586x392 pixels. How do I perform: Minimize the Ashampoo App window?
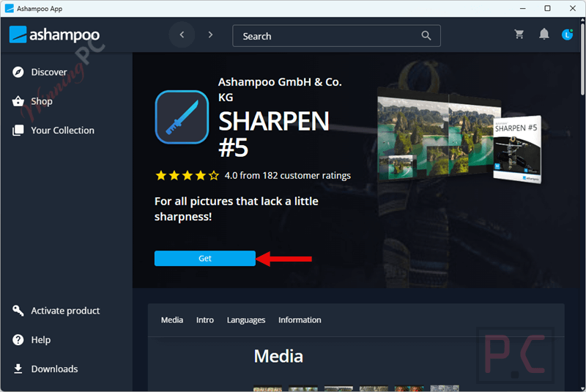[x=523, y=8]
